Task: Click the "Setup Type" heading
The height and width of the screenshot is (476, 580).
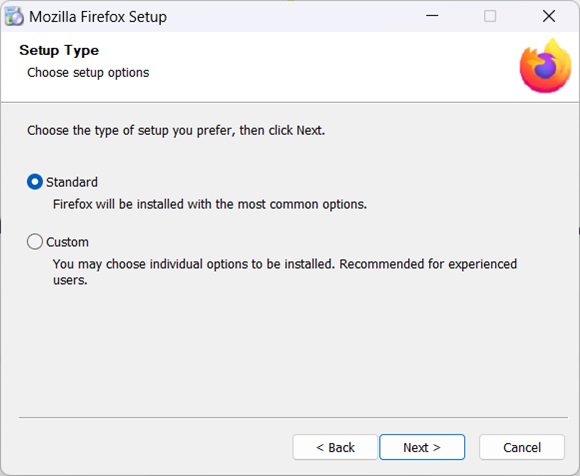Action: 59,51
